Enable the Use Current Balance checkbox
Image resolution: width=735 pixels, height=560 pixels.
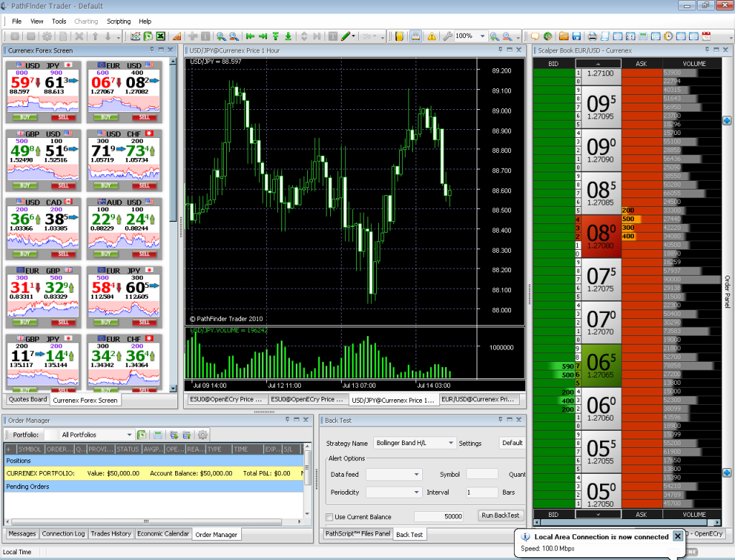[x=329, y=517]
